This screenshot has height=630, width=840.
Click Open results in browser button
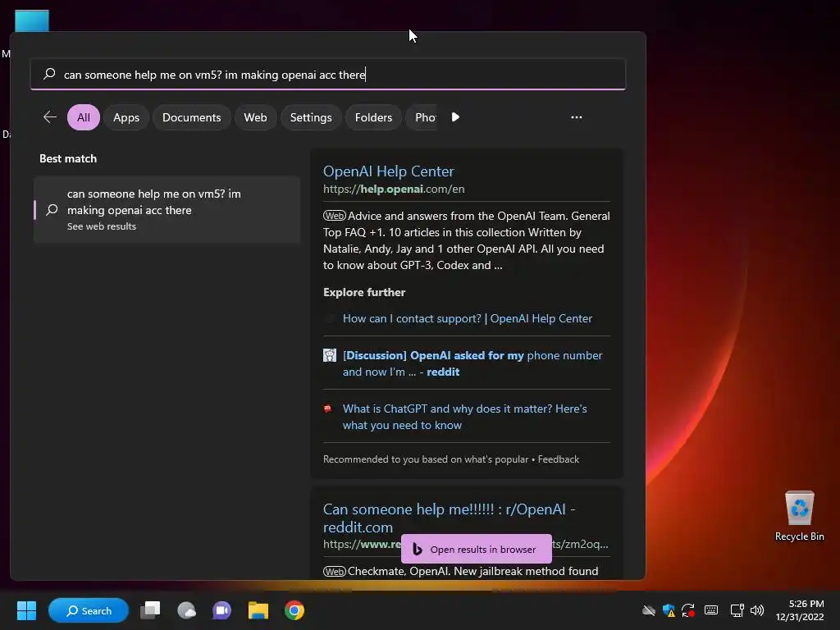coord(477,549)
